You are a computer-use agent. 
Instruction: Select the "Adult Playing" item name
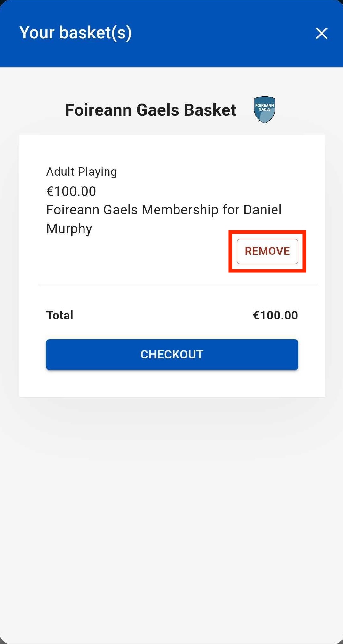[82, 172]
